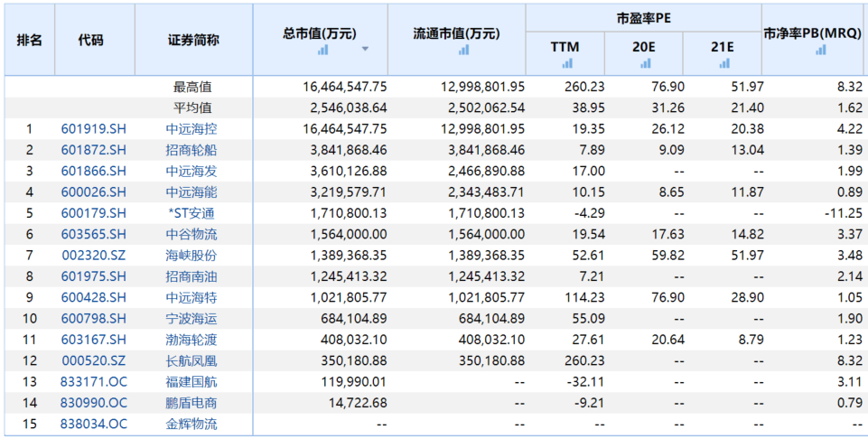Open stock code 600179.SH

94,213
